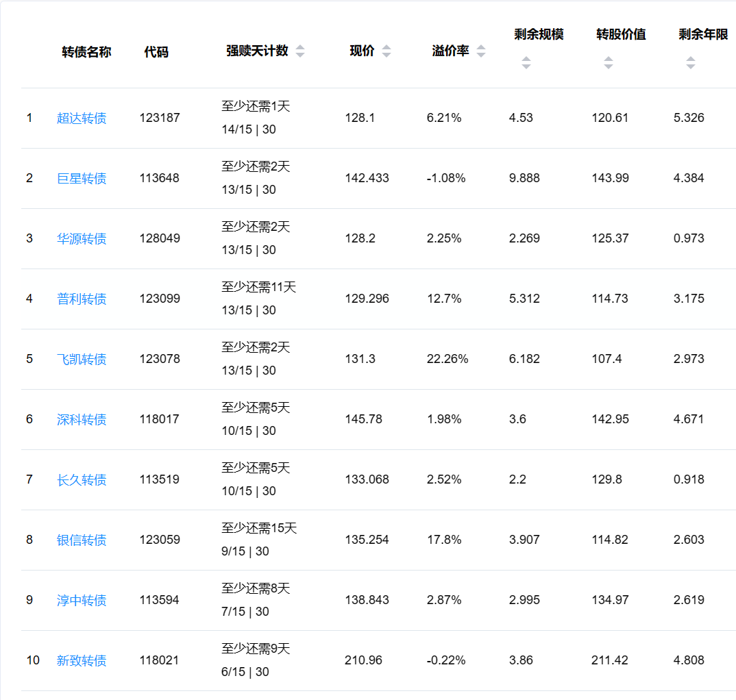The image size is (736, 700).
Task: Click the 代码 column header
Action: pos(156,52)
